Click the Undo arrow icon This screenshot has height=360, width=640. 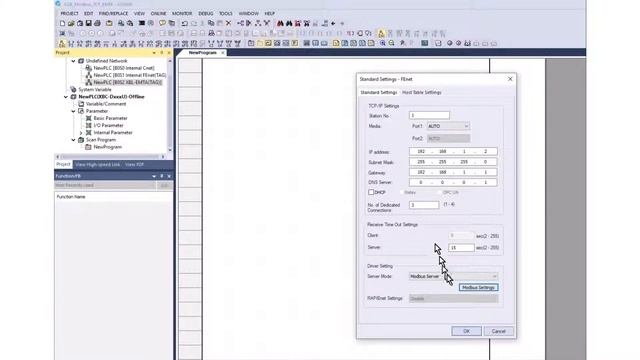pyautogui.click(x=184, y=24)
